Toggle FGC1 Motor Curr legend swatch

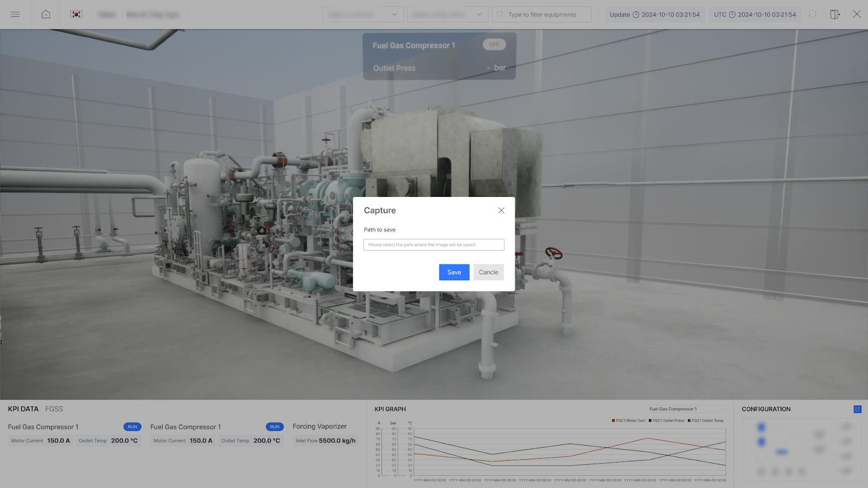tap(614, 421)
